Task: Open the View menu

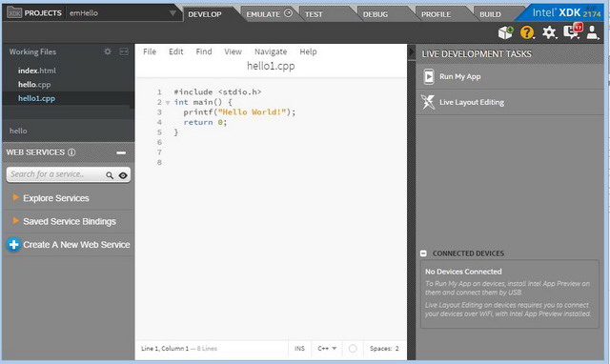Action: [x=233, y=51]
